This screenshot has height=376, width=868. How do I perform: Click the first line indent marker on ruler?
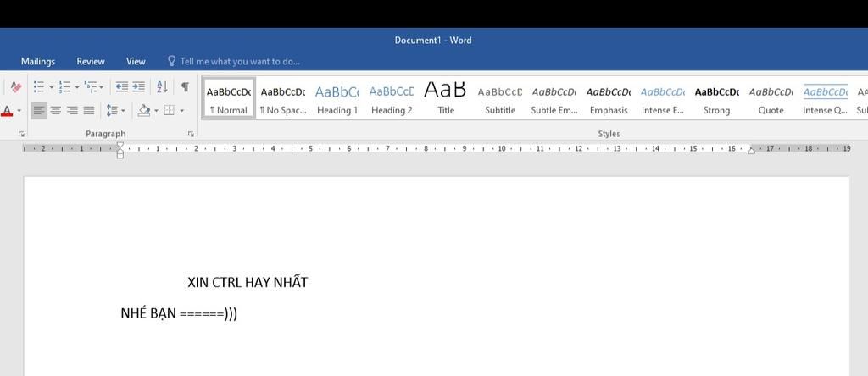[x=120, y=146]
